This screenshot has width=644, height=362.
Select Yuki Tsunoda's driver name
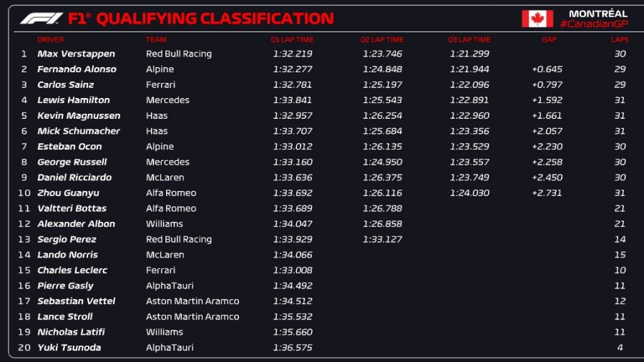(69, 348)
